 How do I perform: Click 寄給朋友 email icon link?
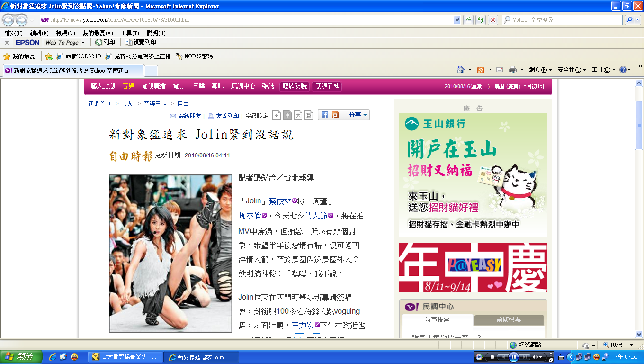click(x=185, y=116)
